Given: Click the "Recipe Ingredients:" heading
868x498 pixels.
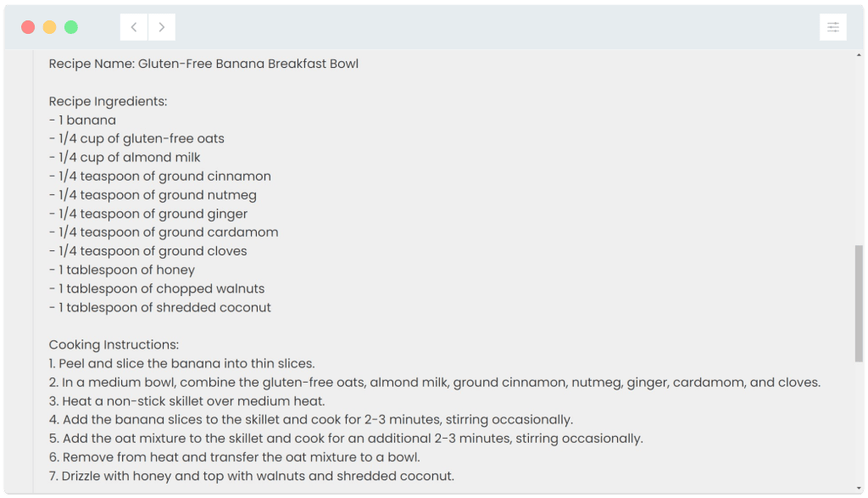Looking at the screenshot, I should pyautogui.click(x=108, y=101).
